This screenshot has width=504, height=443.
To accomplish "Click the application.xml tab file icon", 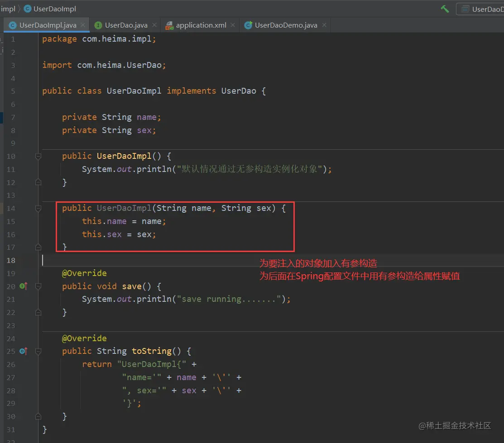I will [x=169, y=25].
